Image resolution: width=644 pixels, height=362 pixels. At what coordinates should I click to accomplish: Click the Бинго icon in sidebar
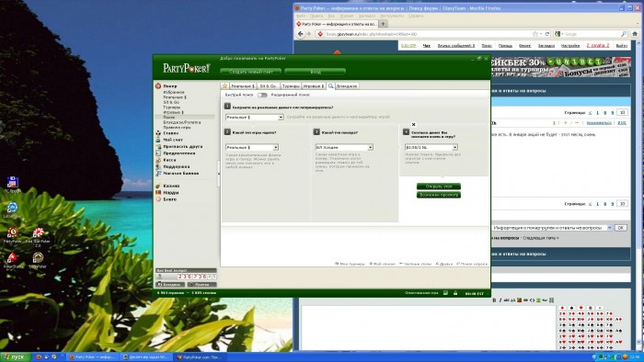click(x=158, y=199)
